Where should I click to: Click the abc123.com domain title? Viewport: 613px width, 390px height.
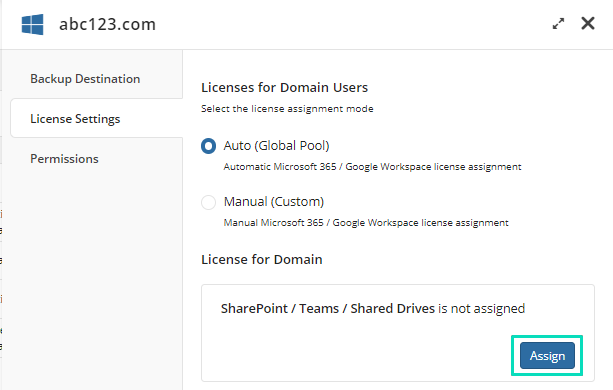[108, 24]
